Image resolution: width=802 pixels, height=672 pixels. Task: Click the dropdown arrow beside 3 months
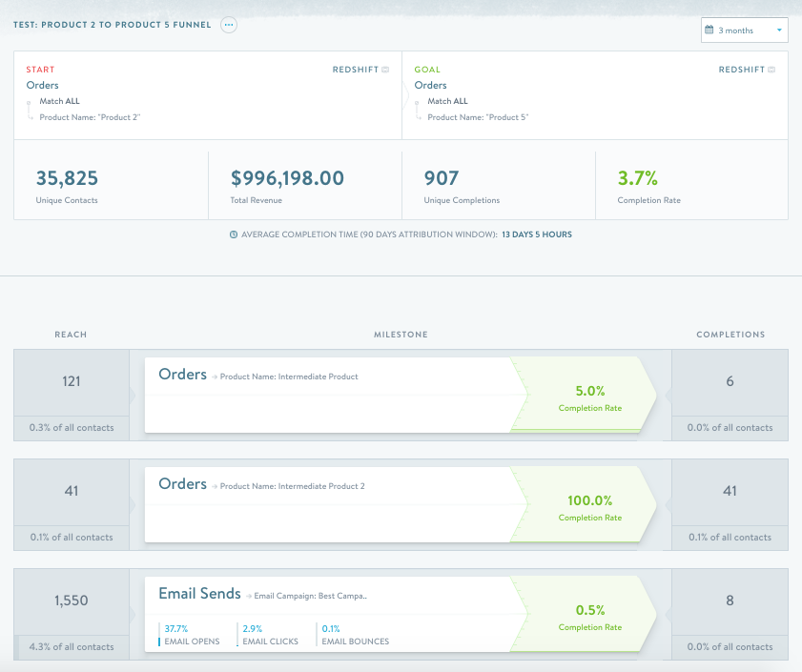click(x=779, y=31)
